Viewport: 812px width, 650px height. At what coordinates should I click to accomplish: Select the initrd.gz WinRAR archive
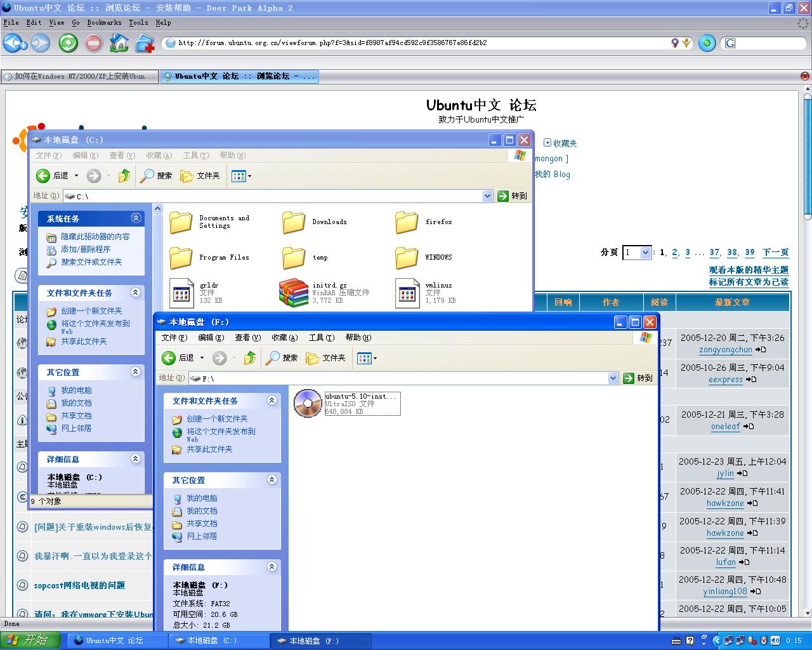click(x=294, y=293)
